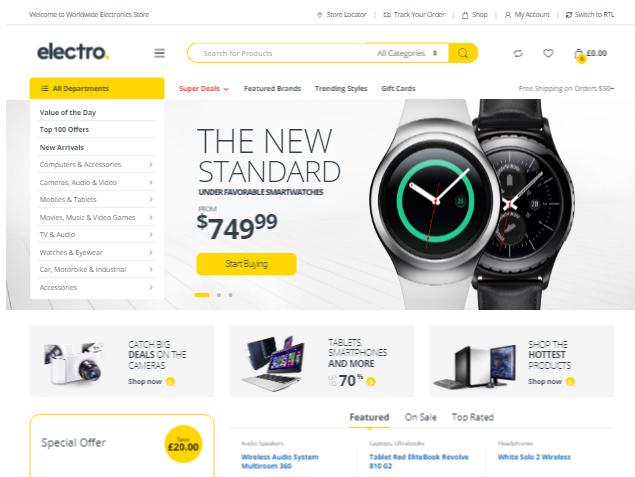This screenshot has height=477, width=635.
Task: Open the All Categories dropdown
Action: 407,53
